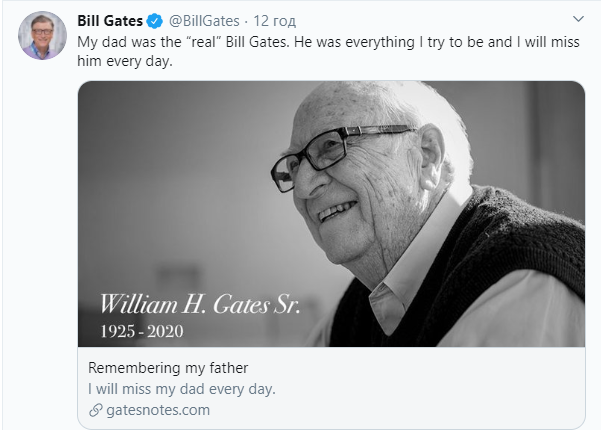601x430 pixels.
Task: Click Bill Gates' profile avatar photo
Action: pos(37,38)
